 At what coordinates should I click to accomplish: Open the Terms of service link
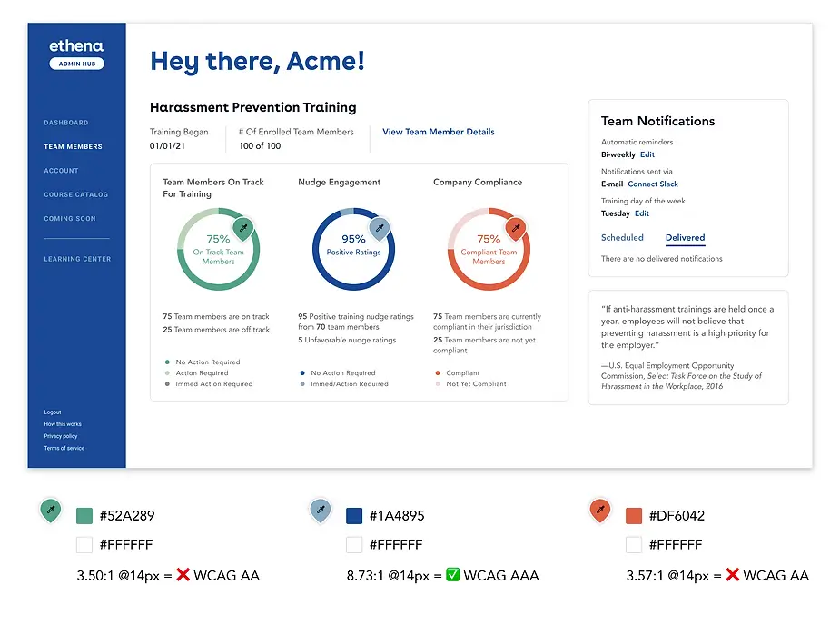[x=64, y=448]
